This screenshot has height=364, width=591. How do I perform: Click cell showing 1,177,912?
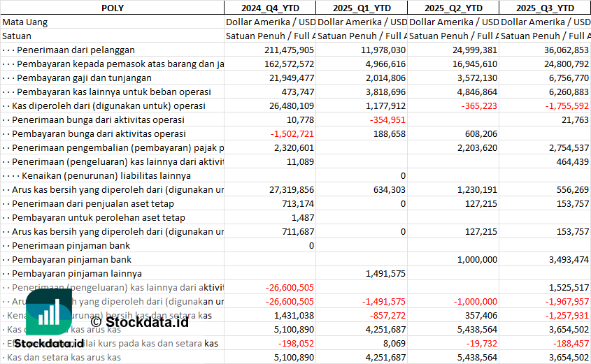362,105
